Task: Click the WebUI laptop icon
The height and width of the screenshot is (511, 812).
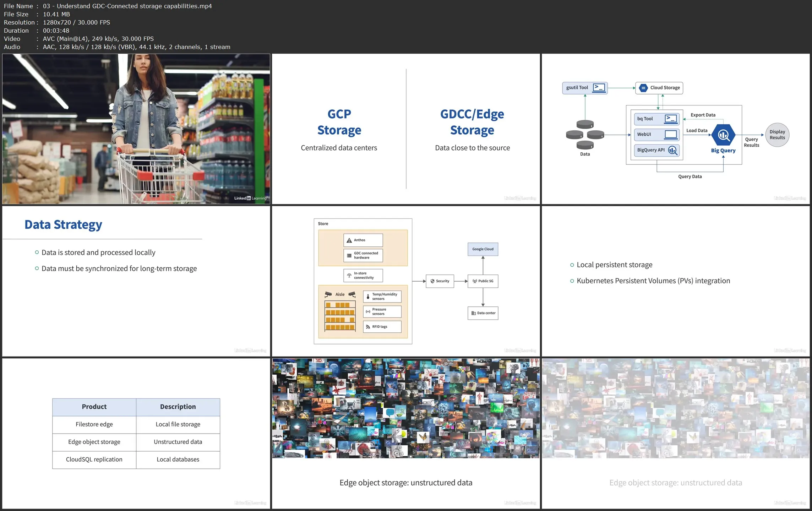Action: click(x=671, y=135)
